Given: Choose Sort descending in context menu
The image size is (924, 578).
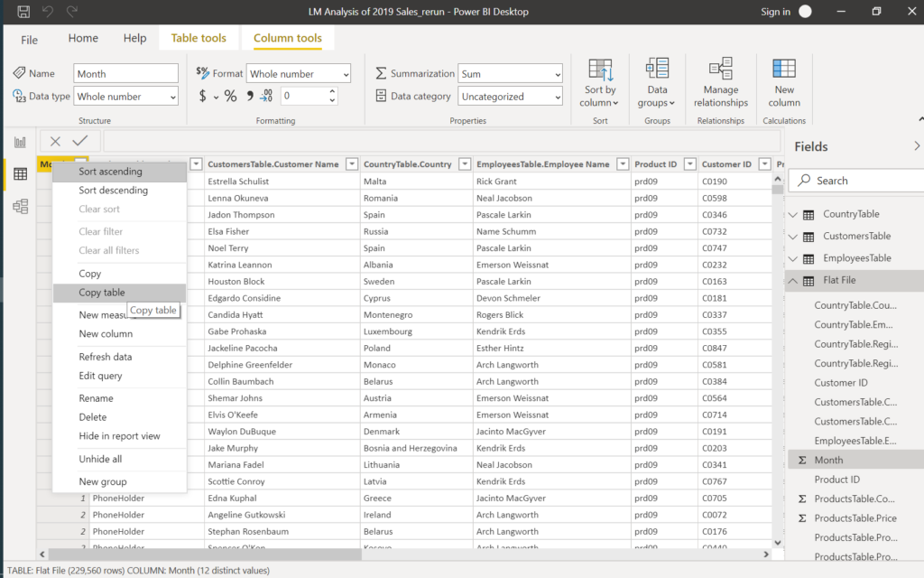Looking at the screenshot, I should [113, 191].
